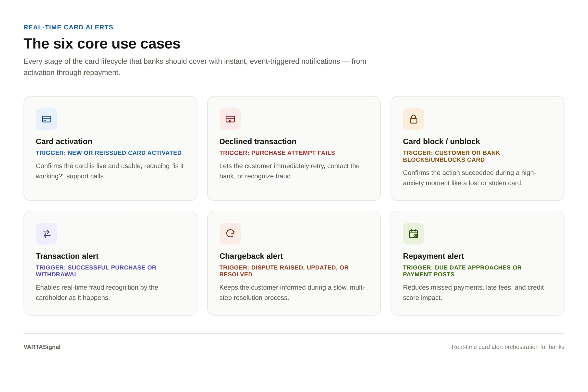Click the 'REAL-TIME CARD ALERTS' eyebrow label
The width and height of the screenshot is (588, 392).
(x=68, y=27)
